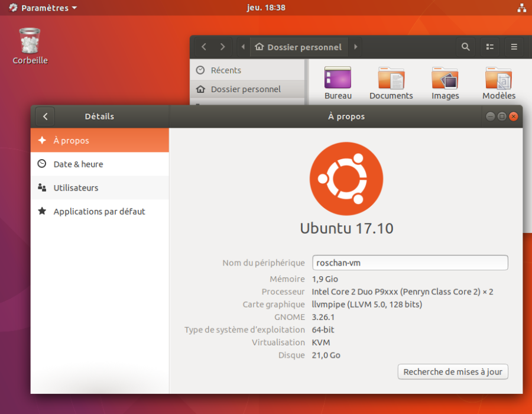Viewport: 532px width, 414px height.
Task: Go back in the file manager window
Action: tap(204, 47)
